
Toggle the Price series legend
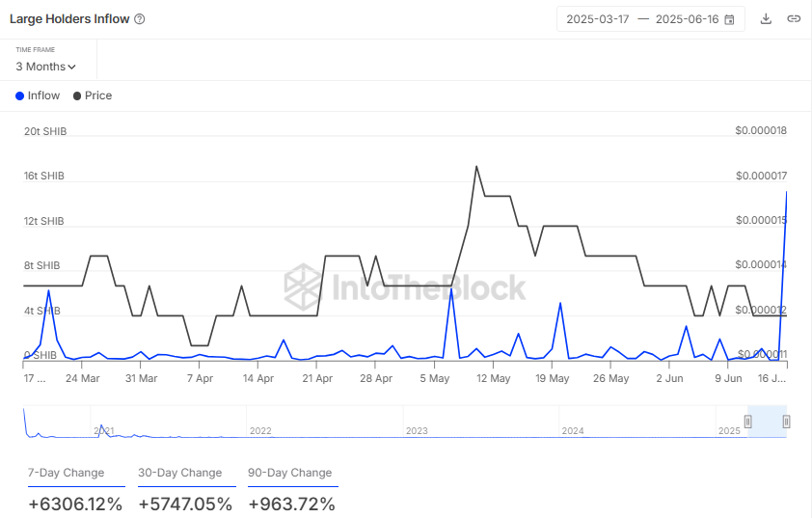coord(93,95)
